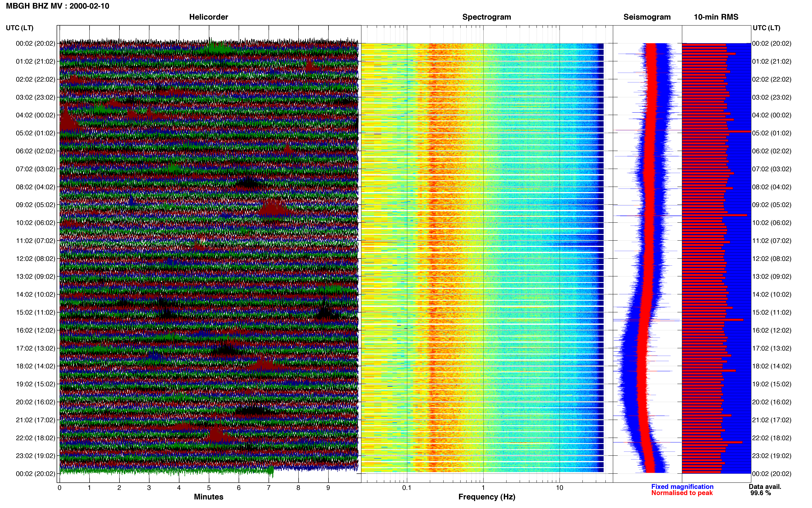Click the left '18:02 (14:02)' time label
The image size is (812, 508).
click(x=36, y=366)
